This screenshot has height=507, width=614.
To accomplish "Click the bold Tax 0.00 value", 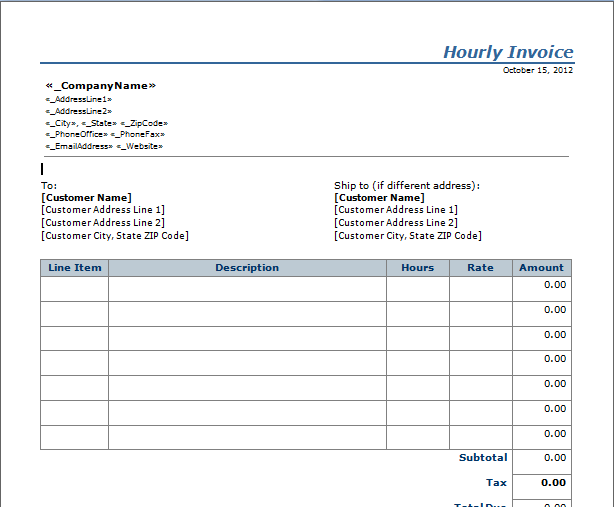I will (542, 487).
